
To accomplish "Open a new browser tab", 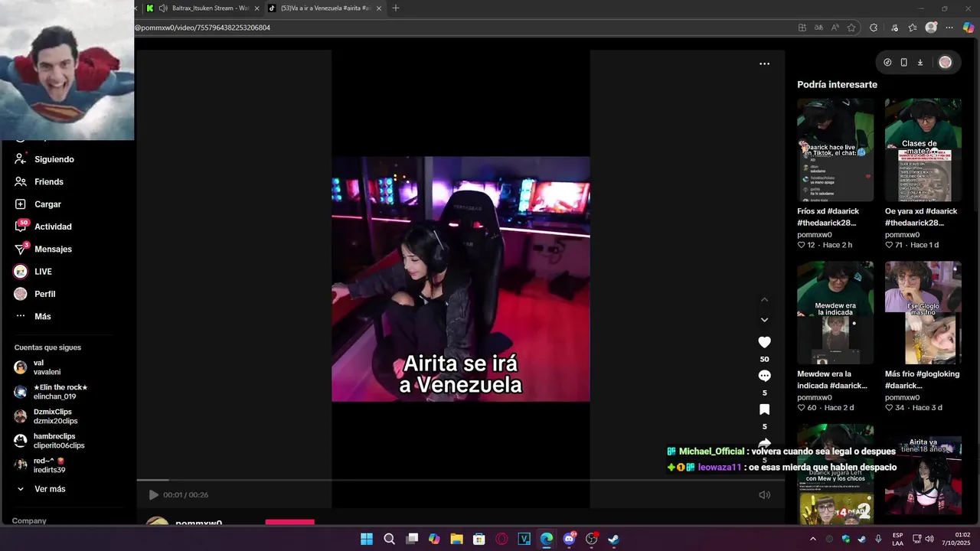I will pyautogui.click(x=396, y=8).
